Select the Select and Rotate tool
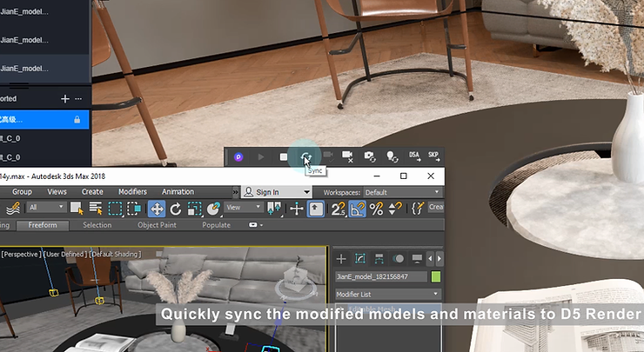 [176, 209]
